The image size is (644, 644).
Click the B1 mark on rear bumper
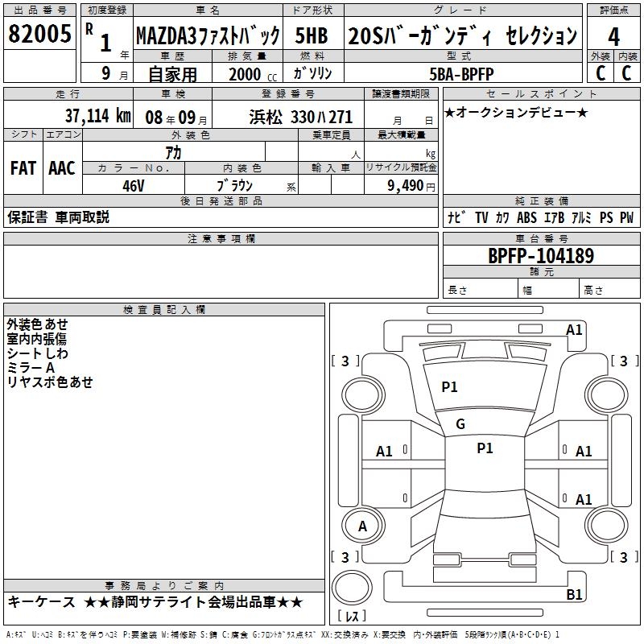coord(574,594)
